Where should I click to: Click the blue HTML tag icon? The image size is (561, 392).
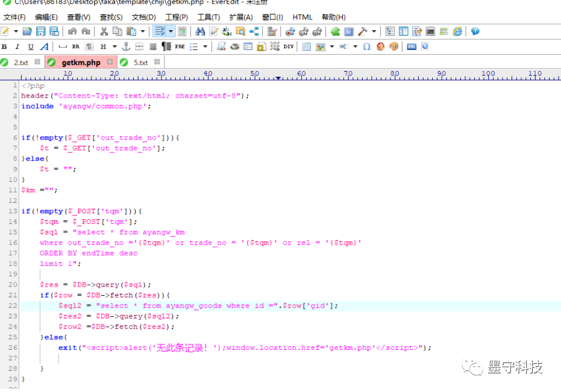[x=412, y=46]
